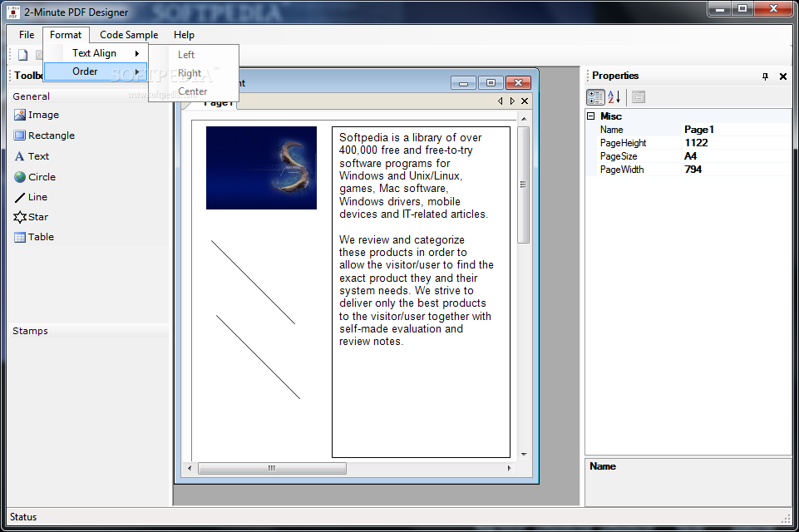Edit the PageHeight value 1122
Screen dimensions: 799x532
click(x=737, y=143)
